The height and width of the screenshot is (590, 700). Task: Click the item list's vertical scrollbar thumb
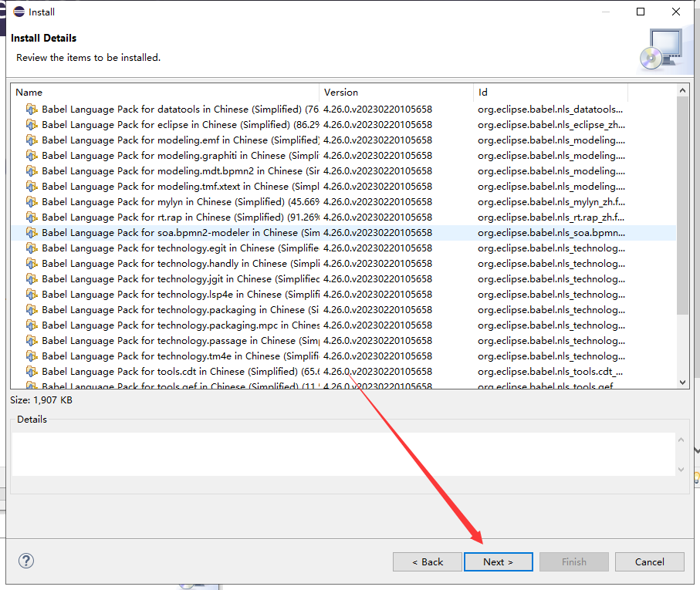(682, 205)
